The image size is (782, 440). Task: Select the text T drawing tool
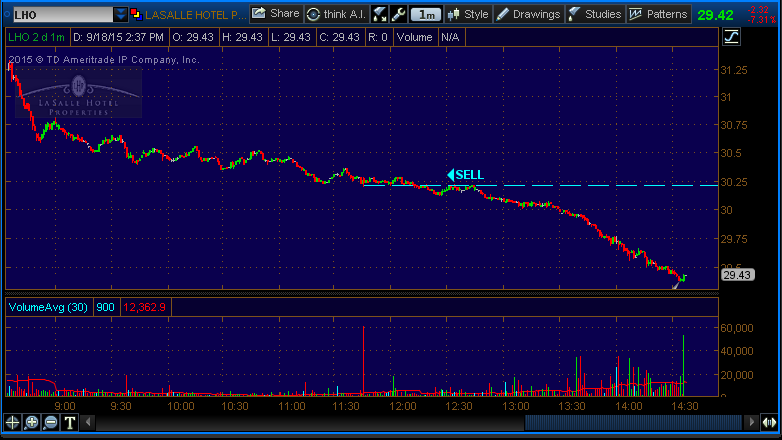point(70,422)
